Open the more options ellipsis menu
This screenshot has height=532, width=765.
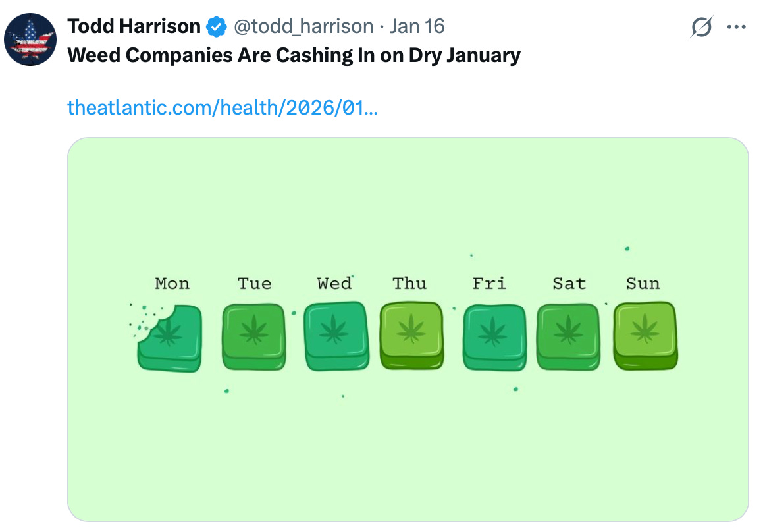point(737,26)
